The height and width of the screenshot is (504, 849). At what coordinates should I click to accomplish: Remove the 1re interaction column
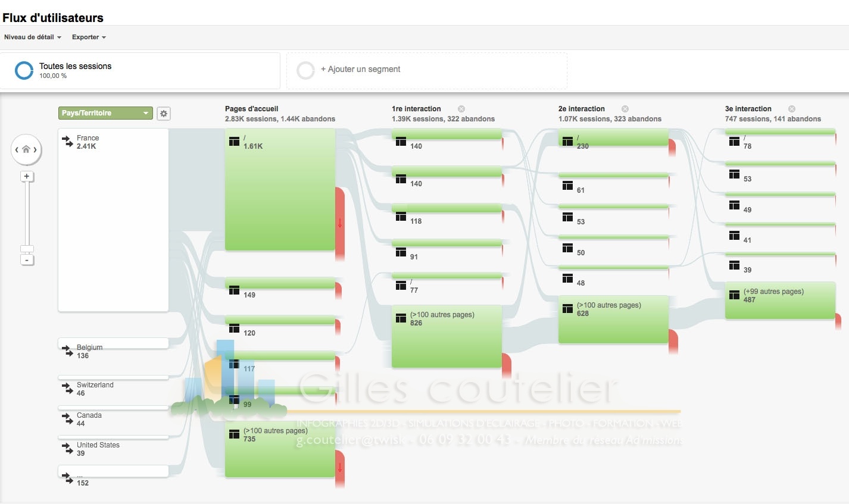click(x=461, y=109)
